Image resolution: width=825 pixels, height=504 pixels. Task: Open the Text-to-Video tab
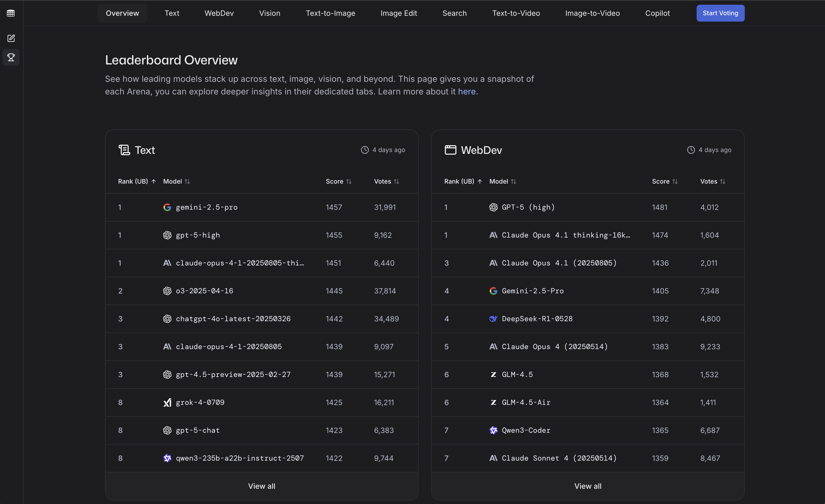tap(516, 13)
